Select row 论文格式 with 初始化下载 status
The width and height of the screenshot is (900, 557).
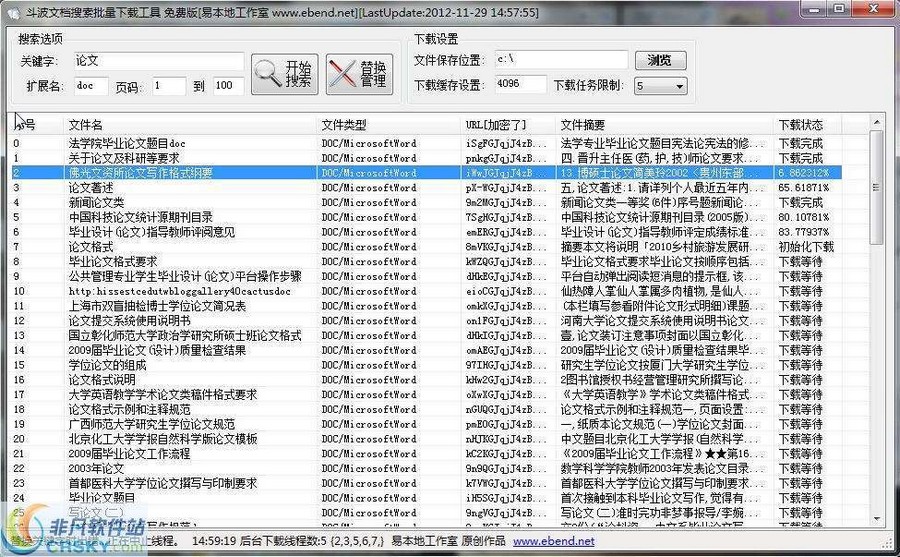pyautogui.click(x=426, y=247)
